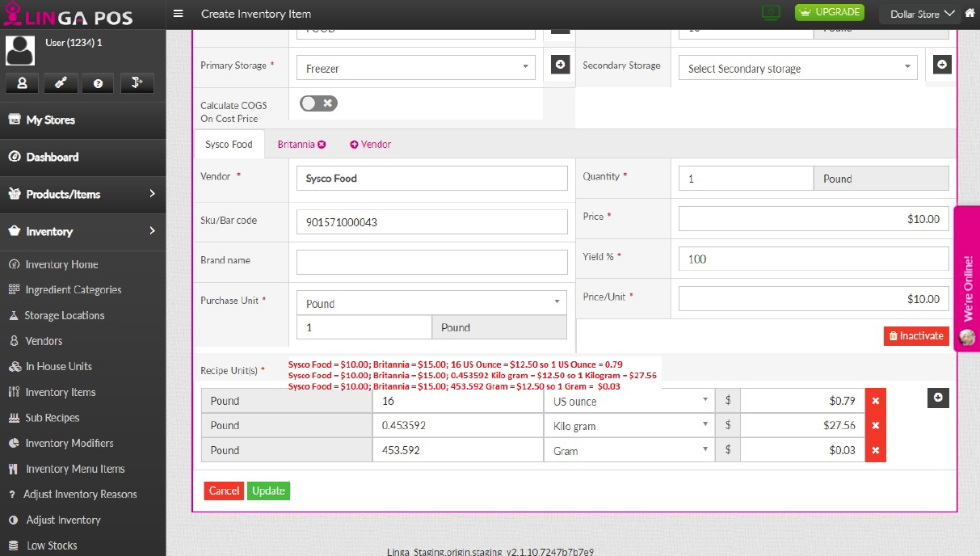Add another recipe unit with plus icon

[938, 398]
